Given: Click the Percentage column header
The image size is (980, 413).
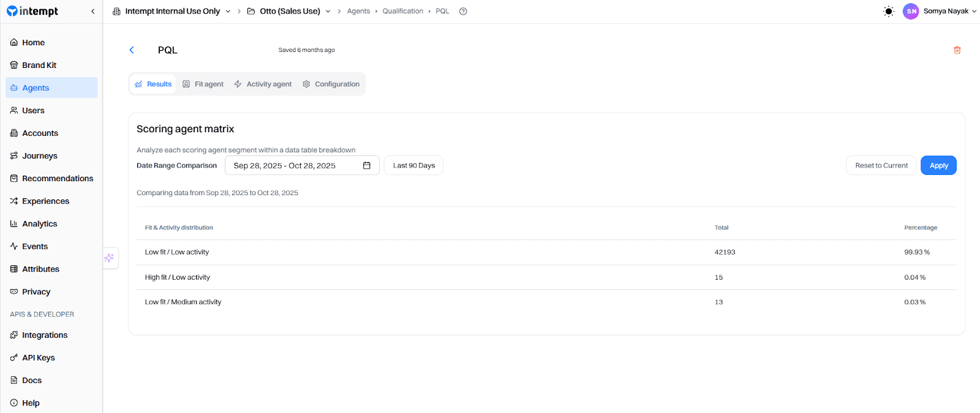Looking at the screenshot, I should click(921, 228).
